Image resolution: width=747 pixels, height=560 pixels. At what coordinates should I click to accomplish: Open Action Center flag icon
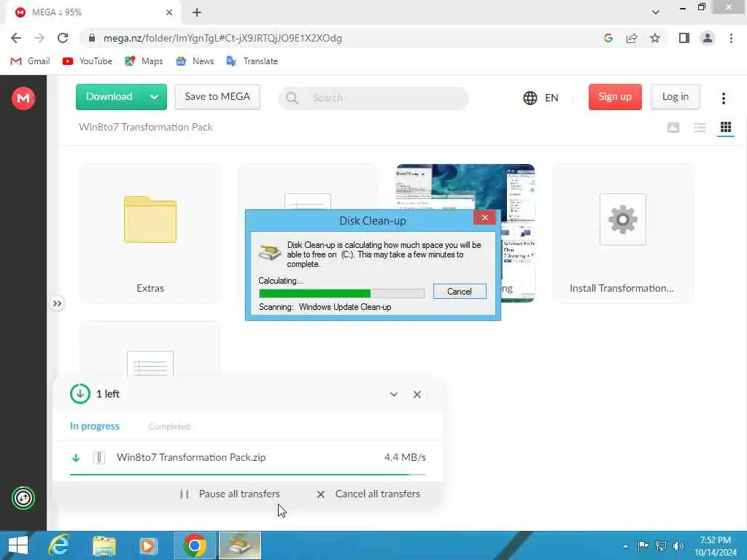[x=643, y=545]
